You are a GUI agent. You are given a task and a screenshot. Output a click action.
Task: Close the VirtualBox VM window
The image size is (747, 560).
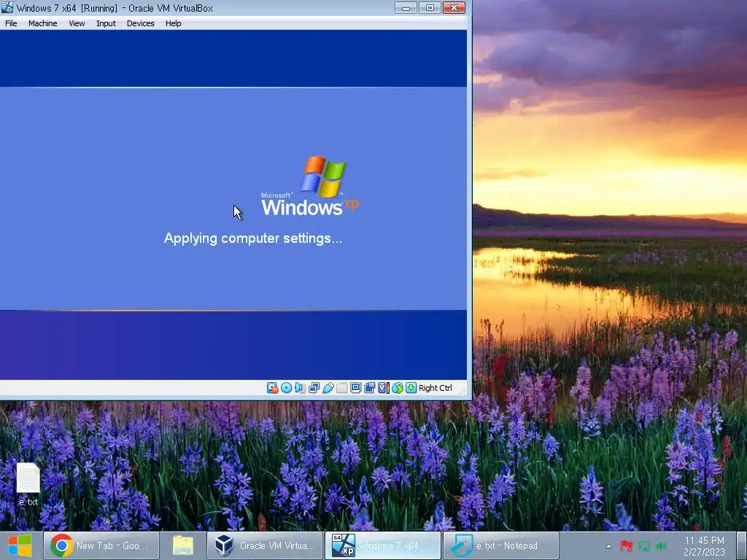pos(454,7)
